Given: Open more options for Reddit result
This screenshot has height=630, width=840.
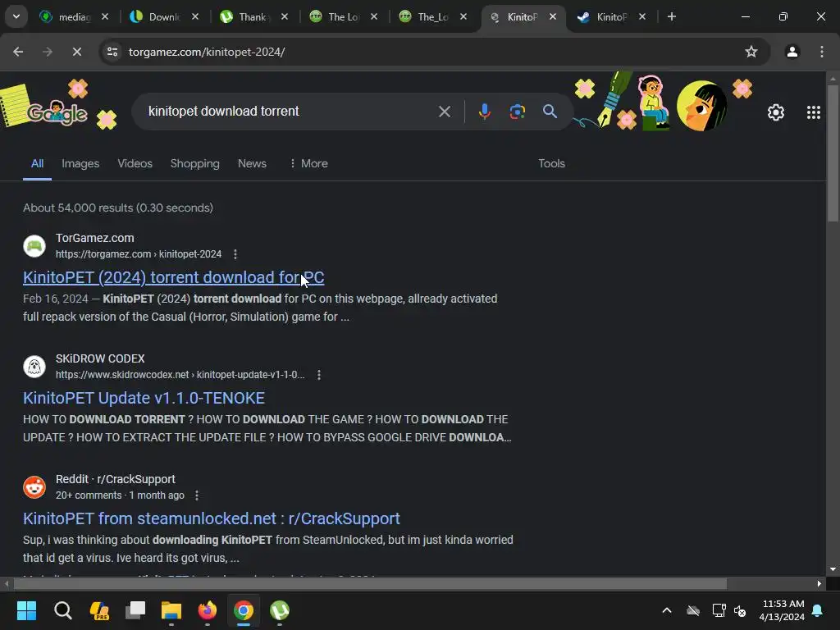Looking at the screenshot, I should pos(197,495).
